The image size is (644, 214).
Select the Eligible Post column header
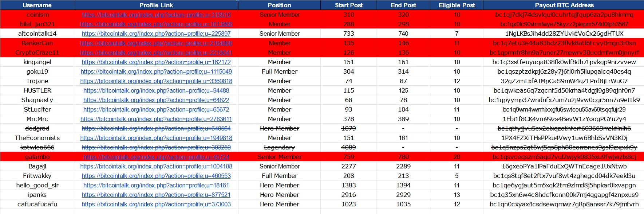point(457,5)
